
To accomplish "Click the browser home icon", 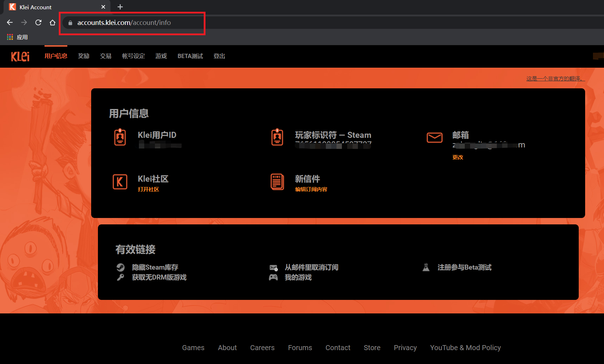I will [x=52, y=22].
